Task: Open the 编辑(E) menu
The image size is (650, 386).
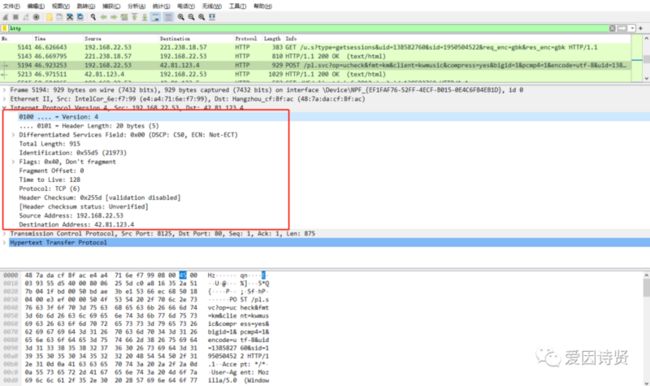Action: tap(36, 6)
